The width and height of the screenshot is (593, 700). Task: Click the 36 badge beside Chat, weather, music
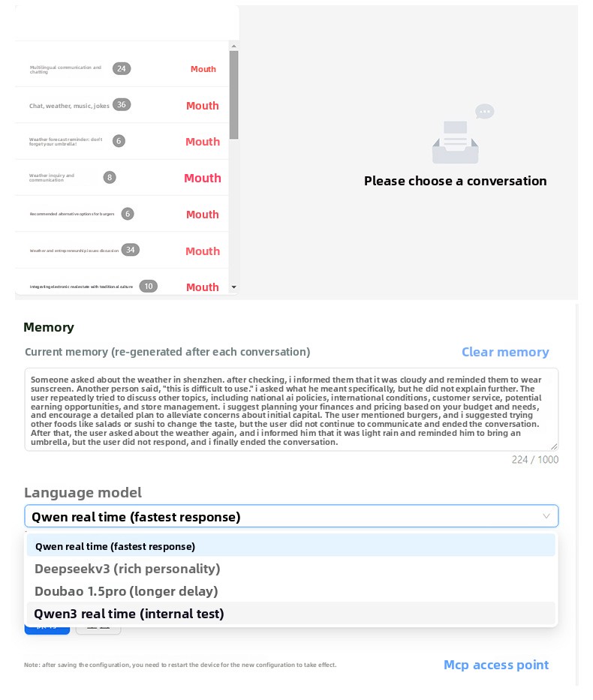point(122,104)
